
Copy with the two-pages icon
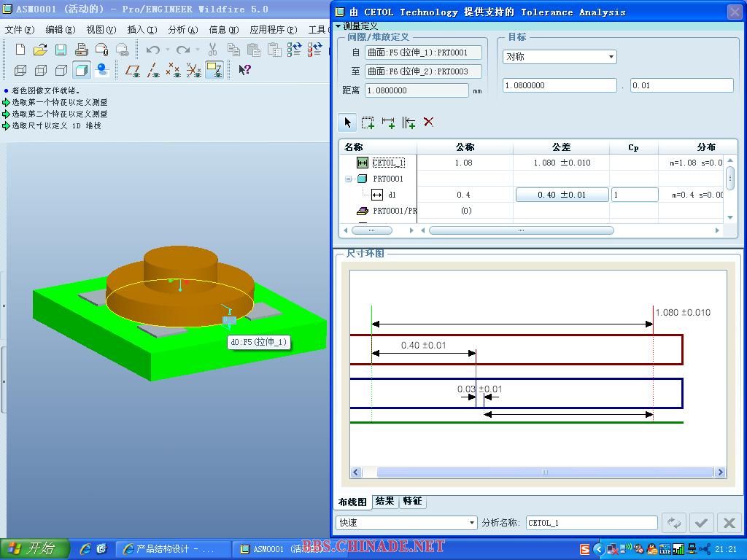pyautogui.click(x=233, y=50)
